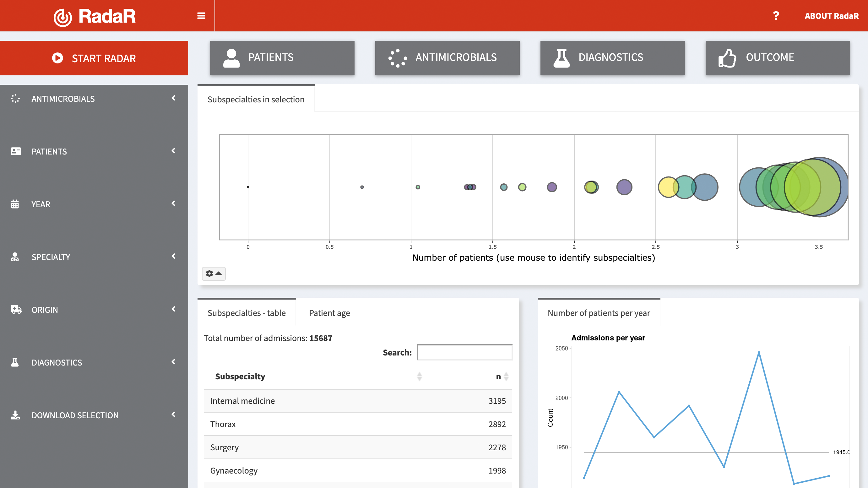
Task: Click the question mark help icon
Action: pyautogui.click(x=776, y=16)
